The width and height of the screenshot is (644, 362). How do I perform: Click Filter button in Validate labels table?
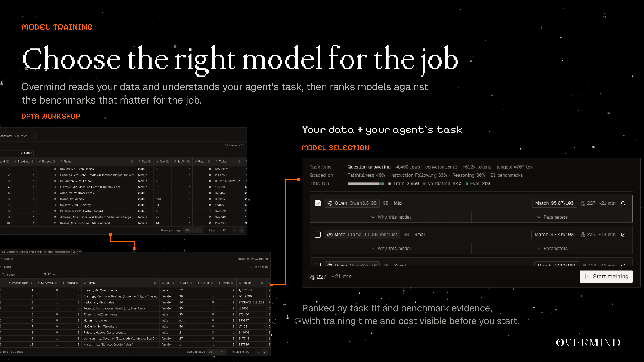(50, 275)
